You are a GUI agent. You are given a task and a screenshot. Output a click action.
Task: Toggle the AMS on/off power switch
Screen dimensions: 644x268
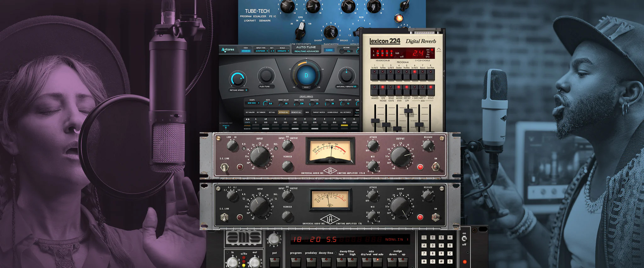click(x=464, y=239)
